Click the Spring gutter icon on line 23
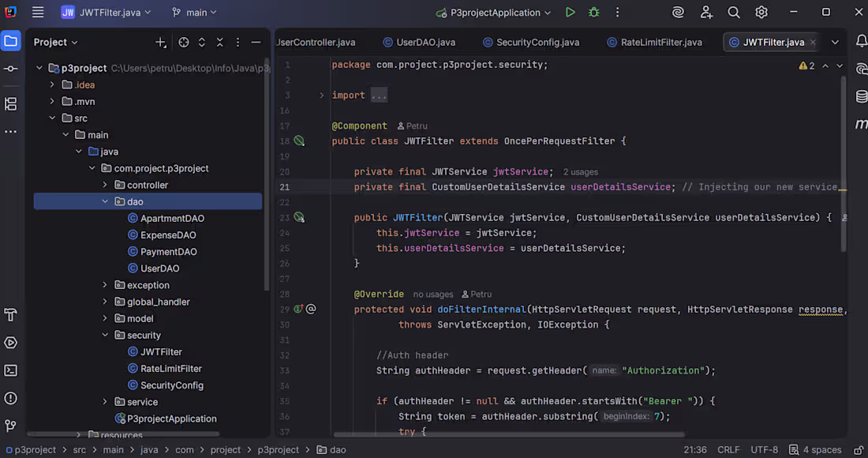The image size is (868, 458). point(299,217)
